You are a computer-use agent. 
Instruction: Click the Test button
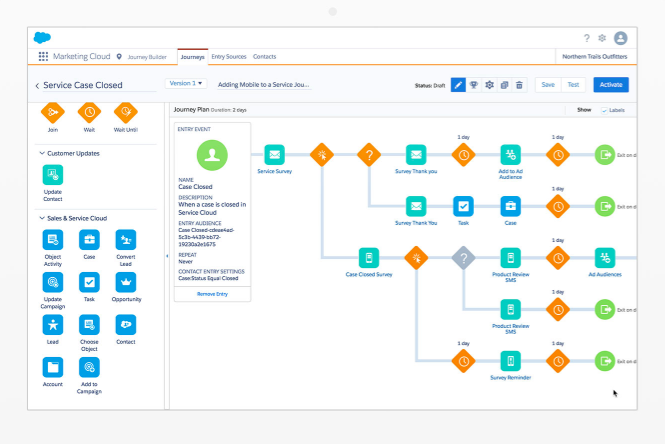click(573, 85)
